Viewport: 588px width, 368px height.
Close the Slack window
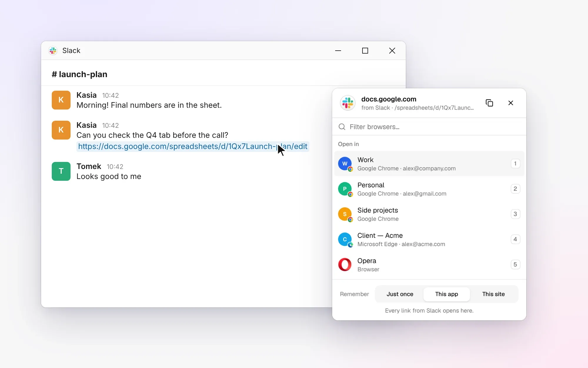tap(392, 51)
